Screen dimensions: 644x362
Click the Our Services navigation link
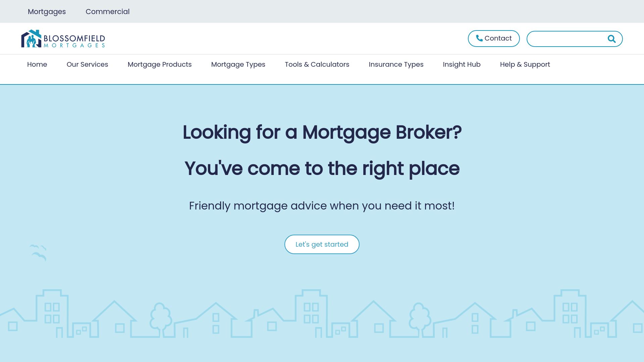point(87,64)
